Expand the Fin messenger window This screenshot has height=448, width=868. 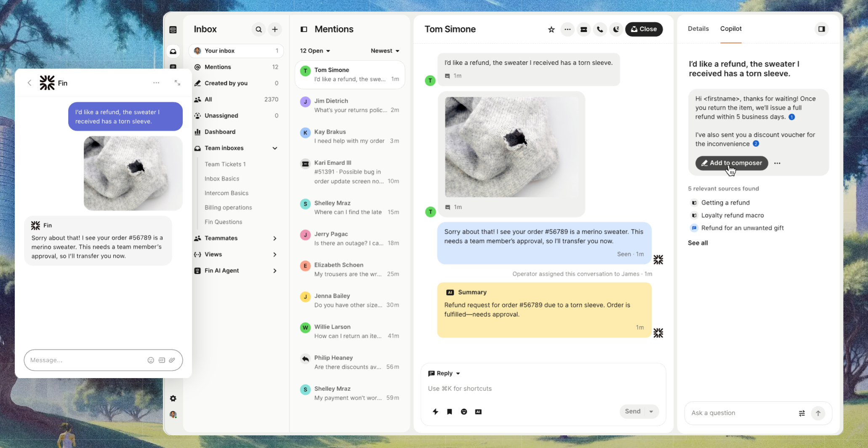[177, 83]
